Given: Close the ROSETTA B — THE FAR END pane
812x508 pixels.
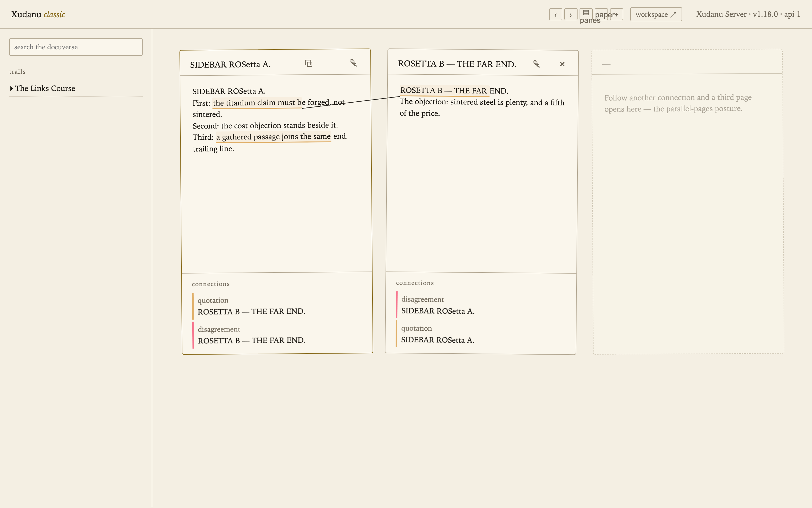Looking at the screenshot, I should click(x=562, y=64).
